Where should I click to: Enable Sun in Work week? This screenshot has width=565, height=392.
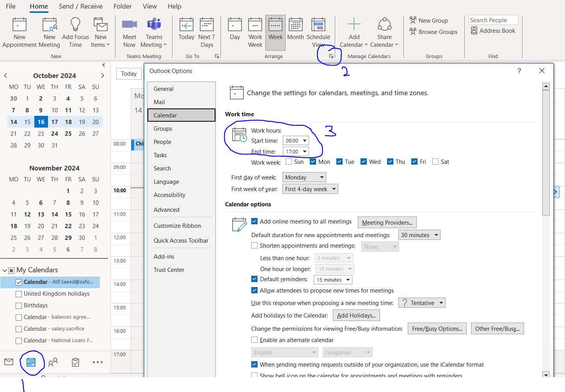pos(289,161)
